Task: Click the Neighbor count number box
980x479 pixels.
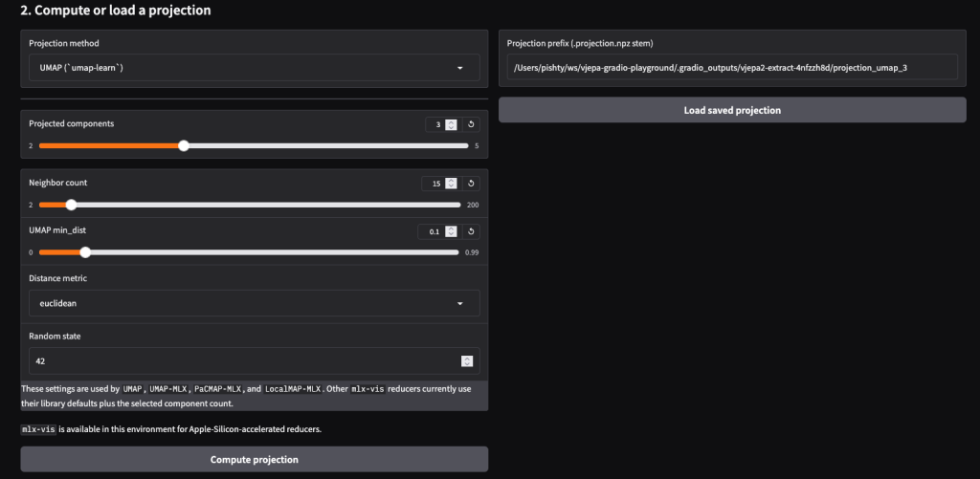Action: click(x=434, y=184)
